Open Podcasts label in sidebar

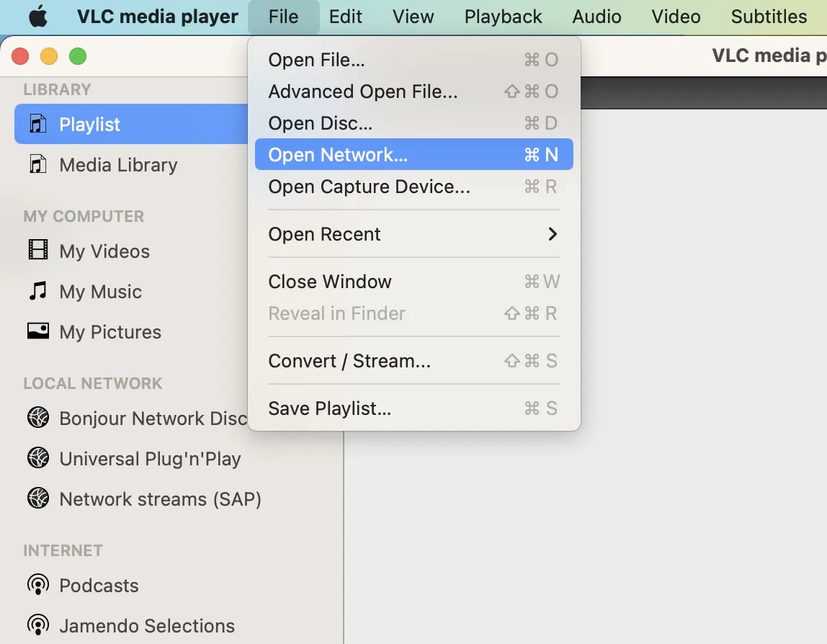coord(99,586)
